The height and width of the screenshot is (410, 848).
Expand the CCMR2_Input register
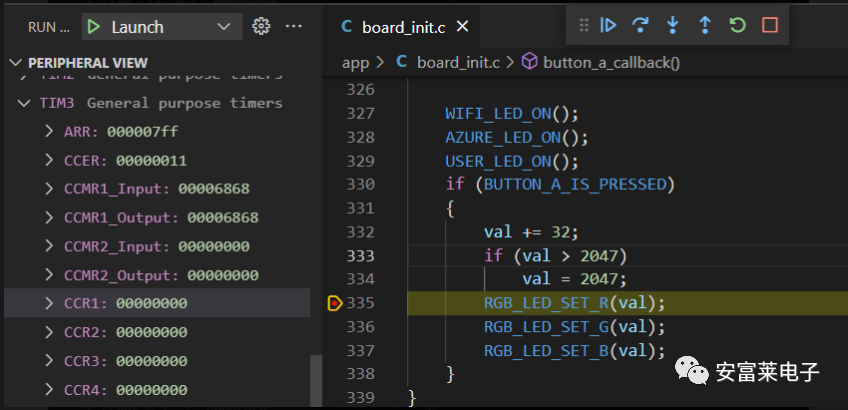(x=49, y=246)
